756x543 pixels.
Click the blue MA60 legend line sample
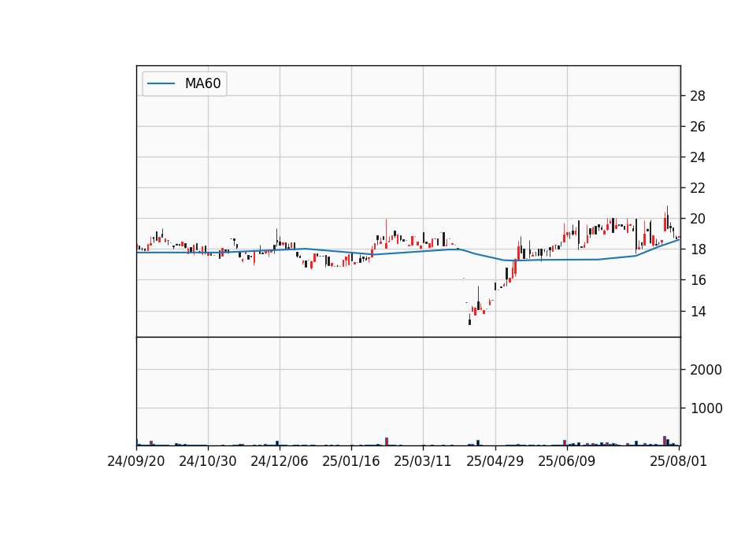point(161,84)
